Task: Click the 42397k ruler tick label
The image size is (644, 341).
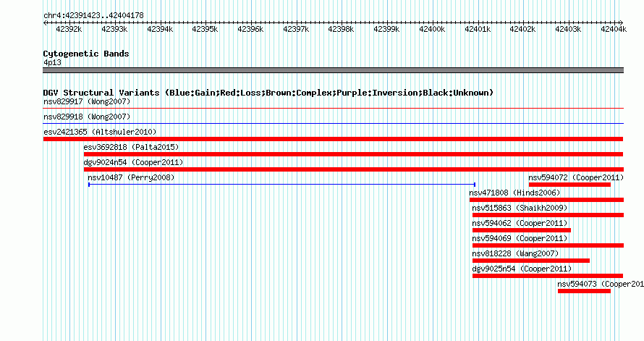Action: (x=296, y=29)
